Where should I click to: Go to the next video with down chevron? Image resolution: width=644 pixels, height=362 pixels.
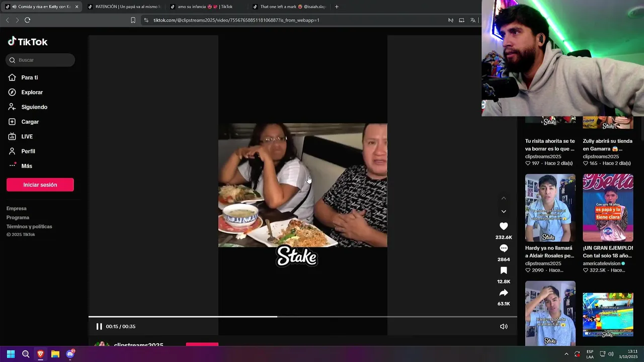pos(504,212)
